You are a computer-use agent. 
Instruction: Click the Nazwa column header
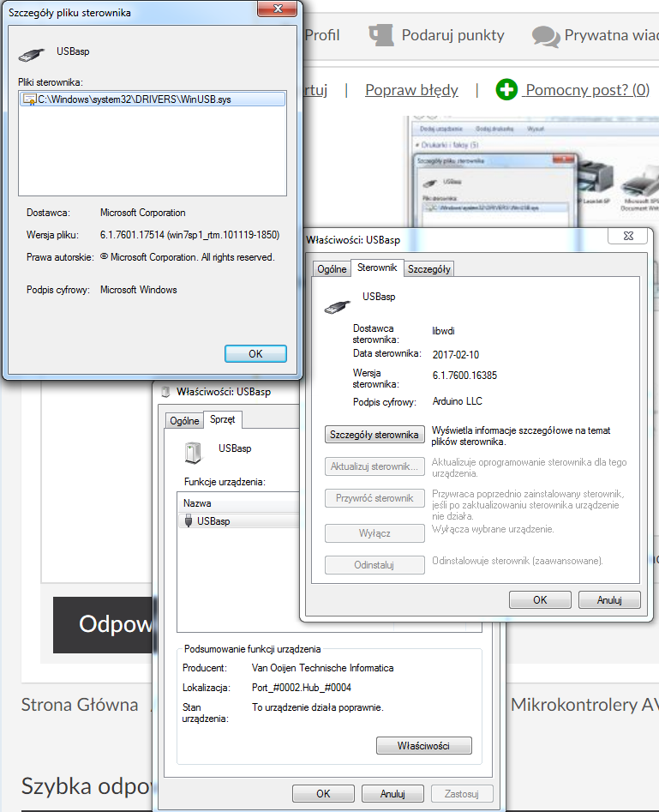point(238,502)
